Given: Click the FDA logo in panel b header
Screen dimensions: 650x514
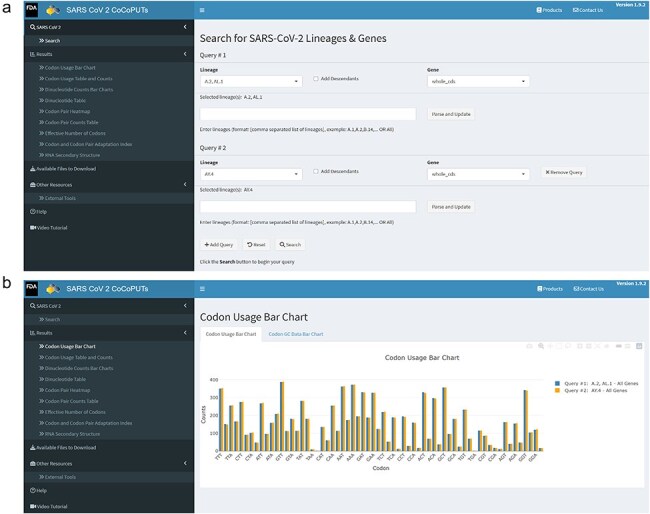Looking at the screenshot, I should tap(32, 289).
